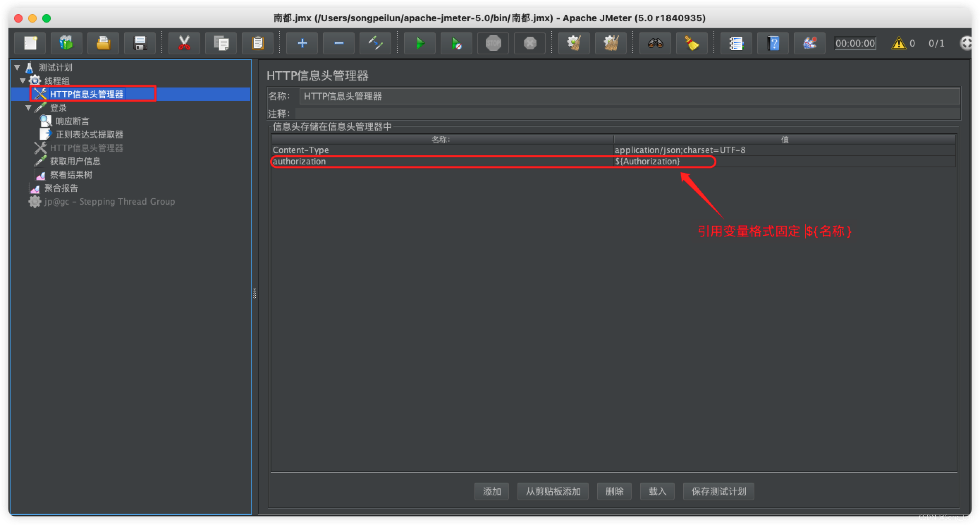Open search with the binoculars icon
Screen dimensions: 980x525
pos(655,43)
